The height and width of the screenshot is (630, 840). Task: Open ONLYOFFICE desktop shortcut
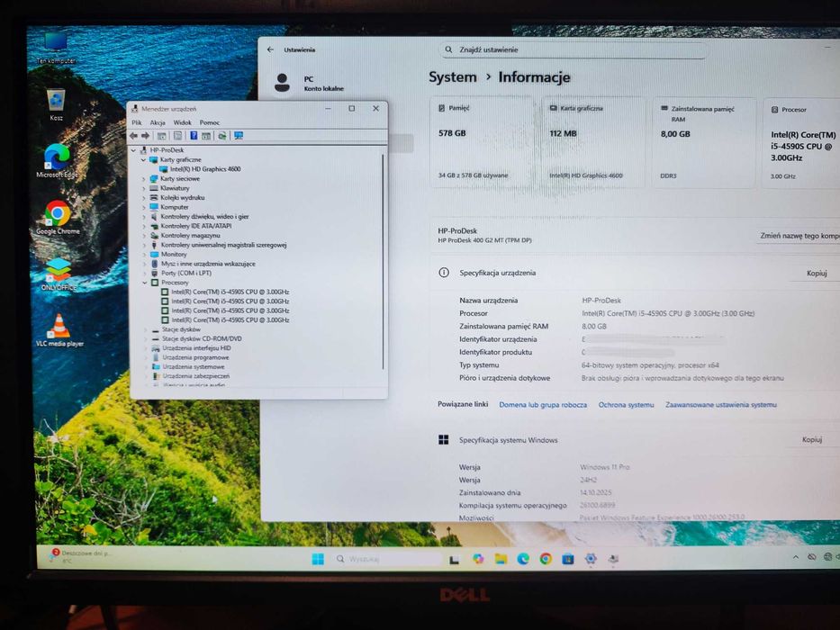pyautogui.click(x=59, y=274)
